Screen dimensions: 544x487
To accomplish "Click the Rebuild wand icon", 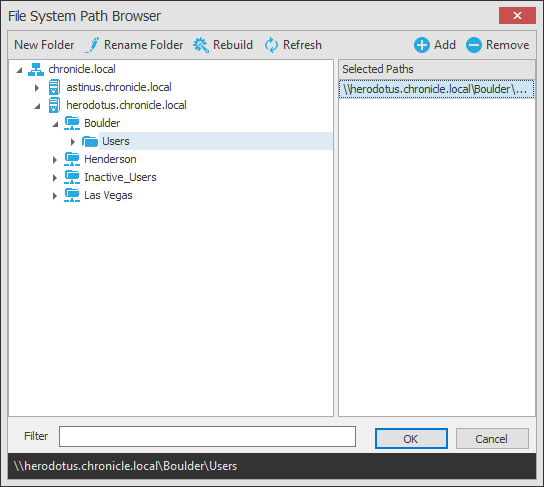I will point(201,45).
